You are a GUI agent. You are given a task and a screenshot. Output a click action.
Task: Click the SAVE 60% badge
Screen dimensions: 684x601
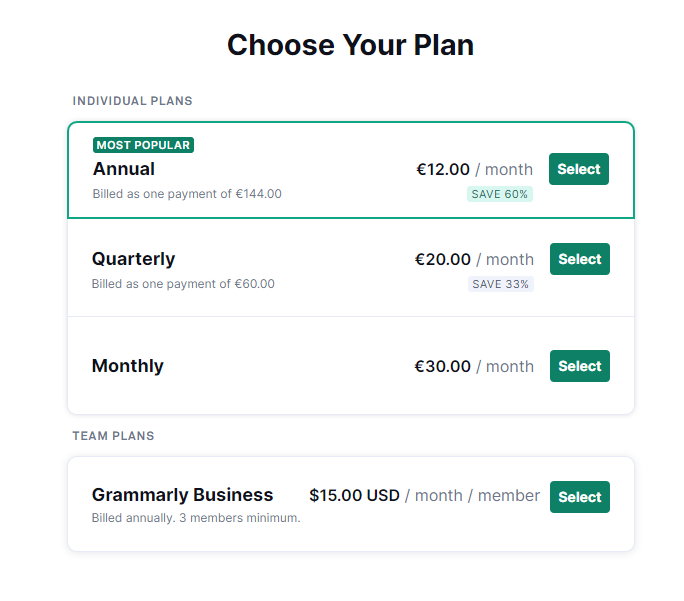(499, 194)
